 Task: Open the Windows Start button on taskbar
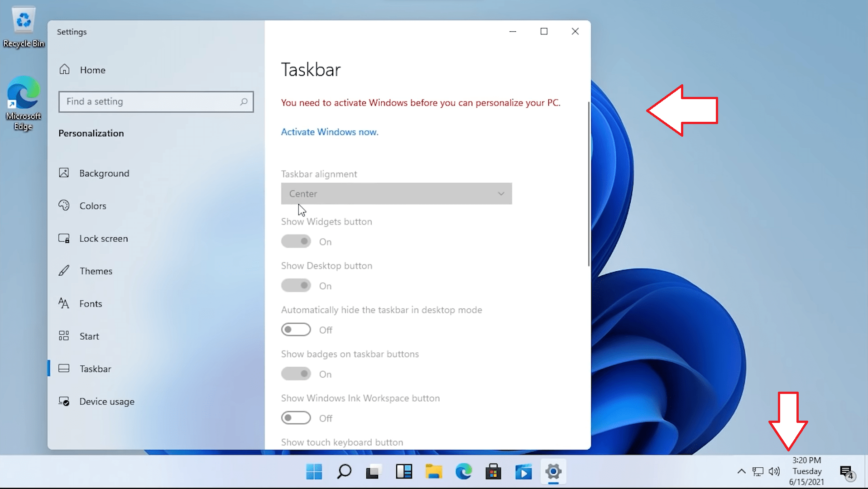tap(314, 472)
